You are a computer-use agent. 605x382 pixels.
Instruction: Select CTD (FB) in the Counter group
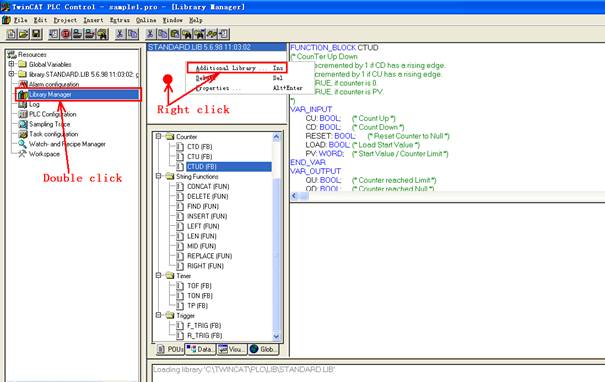pos(199,147)
